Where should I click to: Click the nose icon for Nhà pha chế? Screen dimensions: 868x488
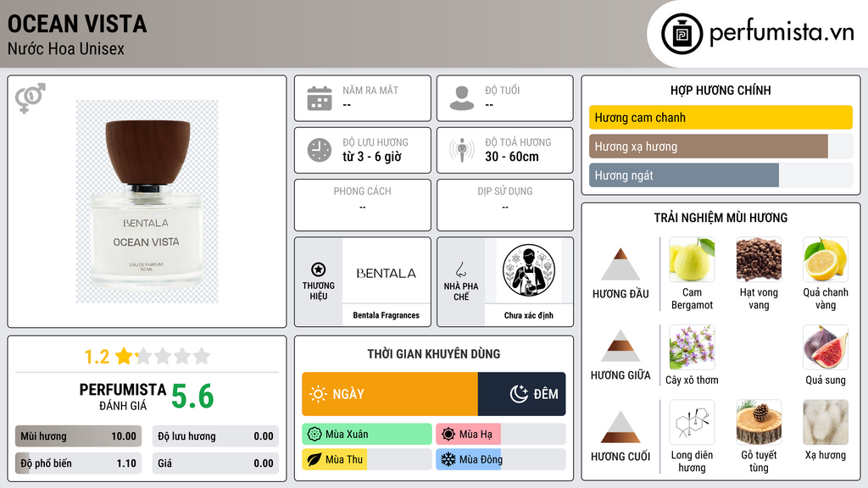tap(460, 269)
